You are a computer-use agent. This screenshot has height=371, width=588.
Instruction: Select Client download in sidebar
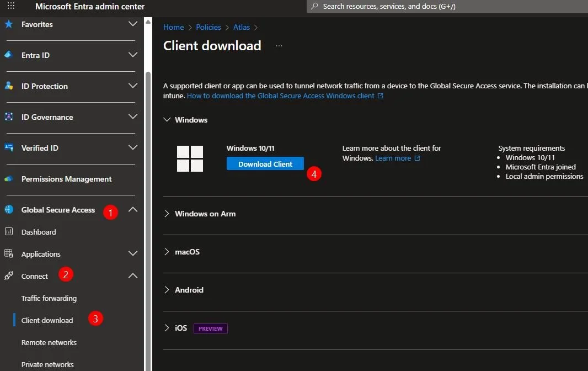pyautogui.click(x=47, y=320)
